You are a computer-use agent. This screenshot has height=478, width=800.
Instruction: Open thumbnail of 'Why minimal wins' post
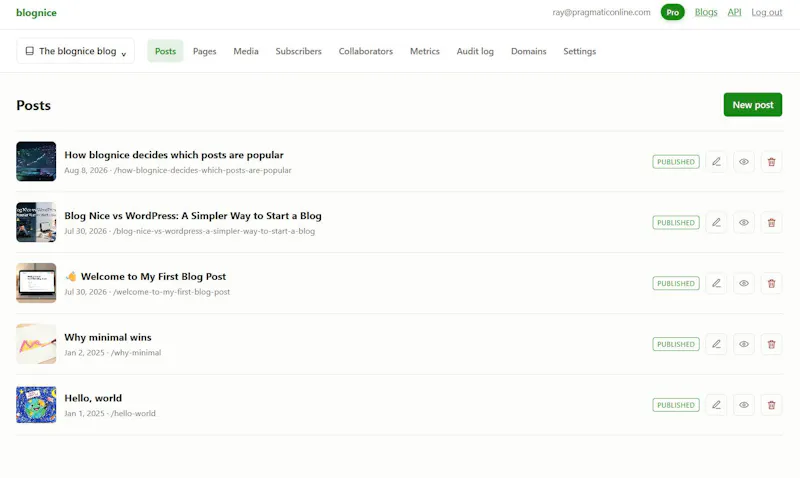(36, 343)
